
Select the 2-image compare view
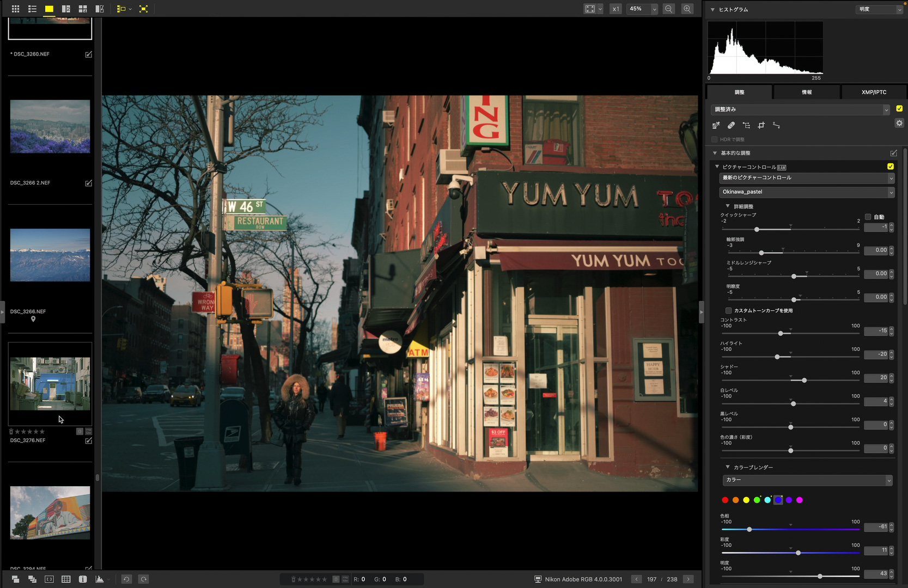point(66,9)
